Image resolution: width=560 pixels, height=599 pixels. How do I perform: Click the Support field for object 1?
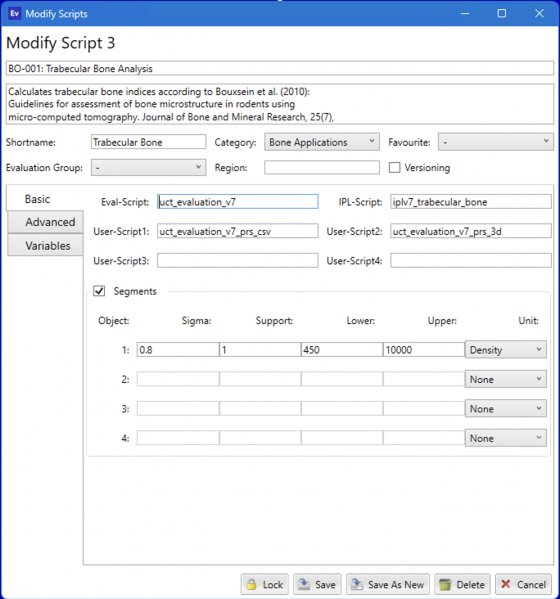coord(260,350)
